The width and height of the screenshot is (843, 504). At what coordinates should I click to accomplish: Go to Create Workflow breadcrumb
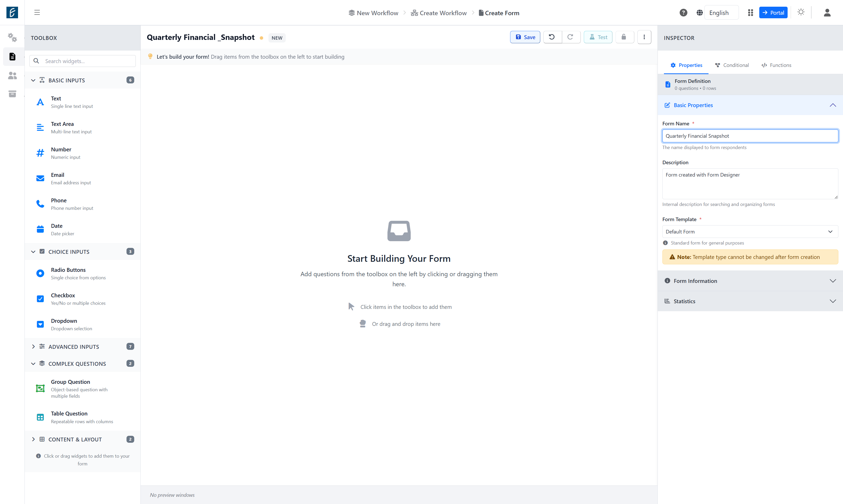(x=439, y=13)
